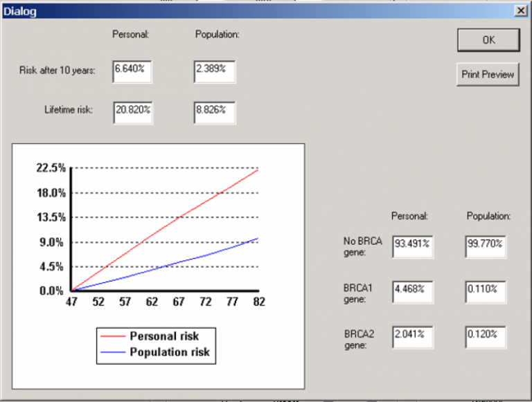The image size is (532, 402).
Task: Click the 22.5% y-axis label
Action: point(51,167)
